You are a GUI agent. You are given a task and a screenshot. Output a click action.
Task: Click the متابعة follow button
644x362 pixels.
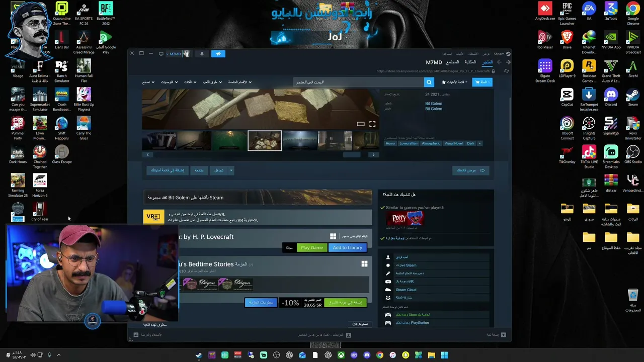point(199,170)
